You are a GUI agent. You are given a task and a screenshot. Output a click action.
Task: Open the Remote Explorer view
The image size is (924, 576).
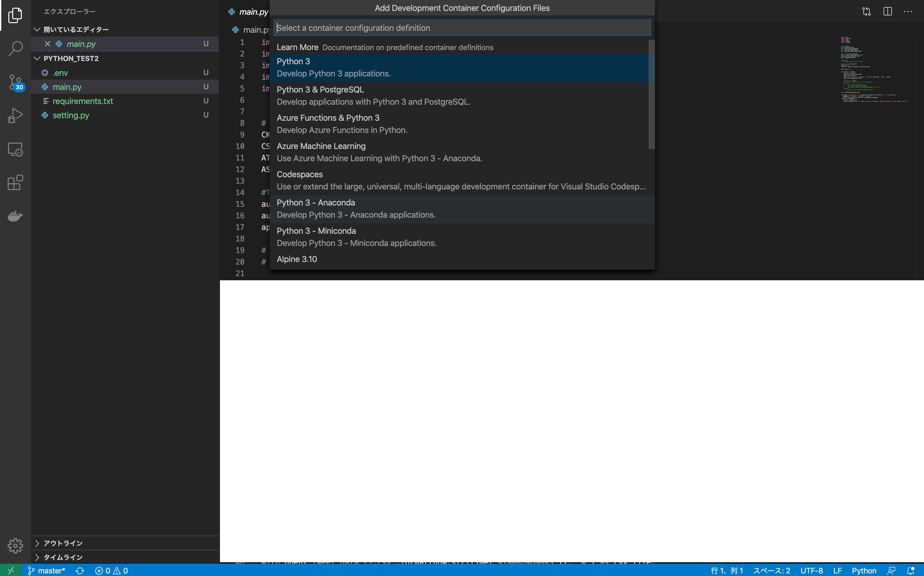[15, 149]
